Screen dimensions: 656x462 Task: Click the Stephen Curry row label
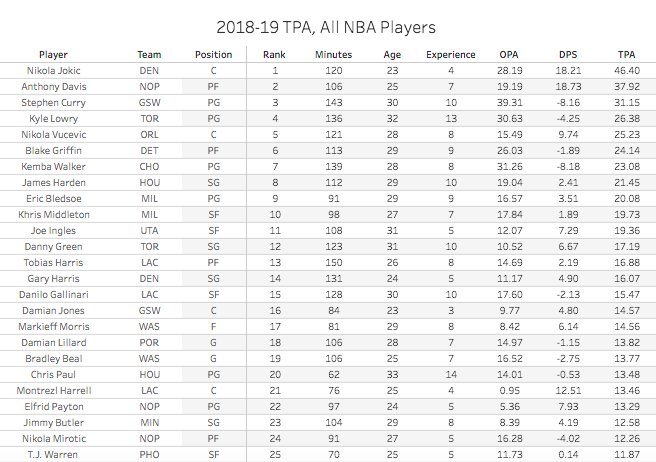(x=53, y=103)
